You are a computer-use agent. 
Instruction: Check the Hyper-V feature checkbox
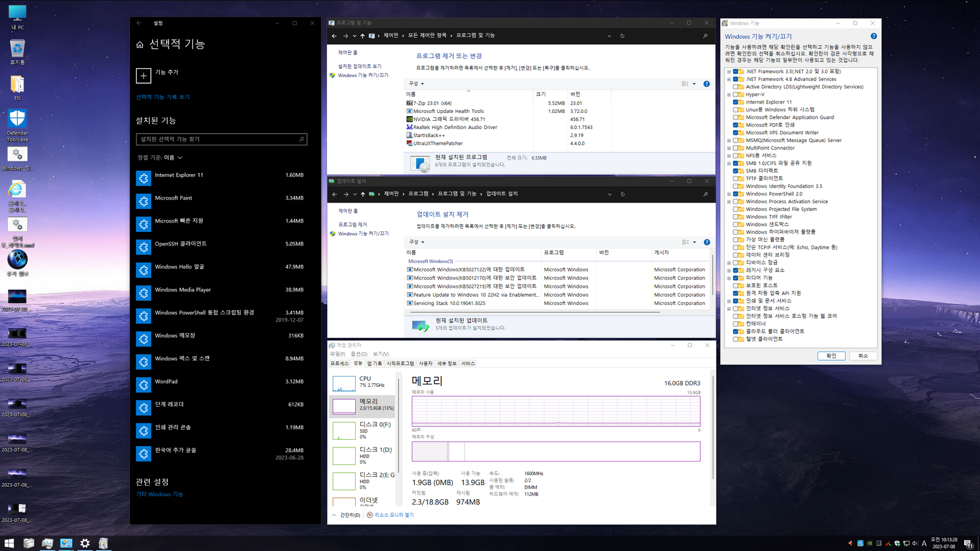[x=736, y=94]
